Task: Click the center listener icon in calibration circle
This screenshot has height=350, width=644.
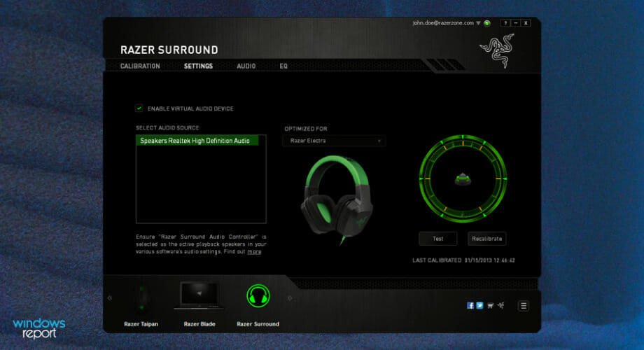Action: click(463, 179)
